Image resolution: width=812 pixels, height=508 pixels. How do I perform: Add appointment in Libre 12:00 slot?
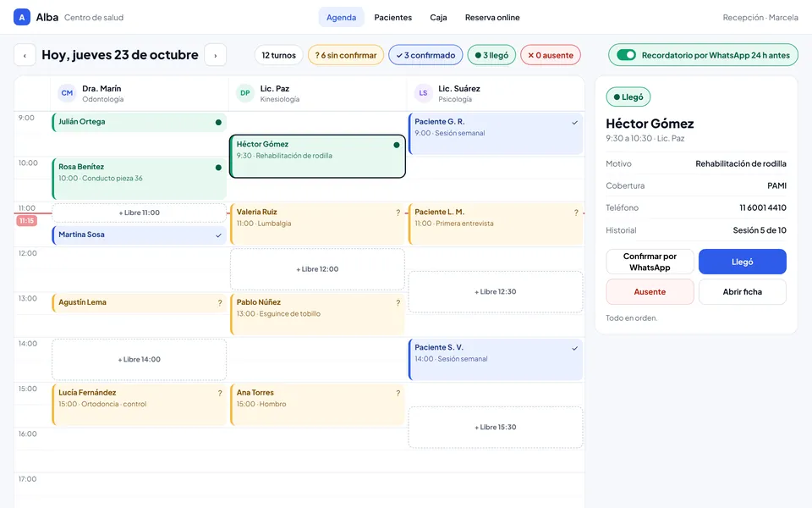[317, 269]
